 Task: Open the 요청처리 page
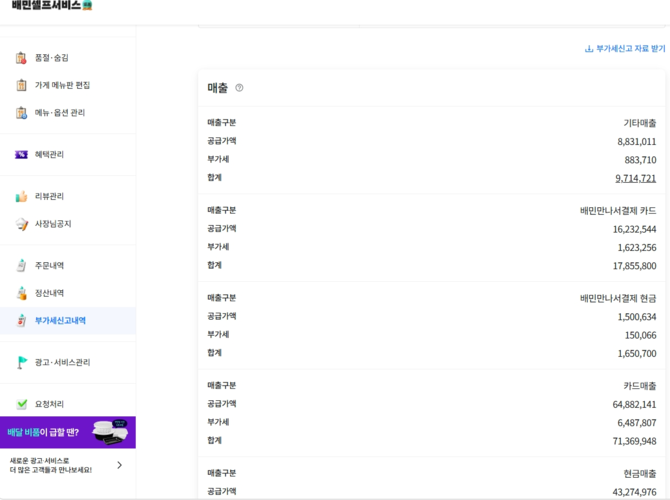point(68,404)
